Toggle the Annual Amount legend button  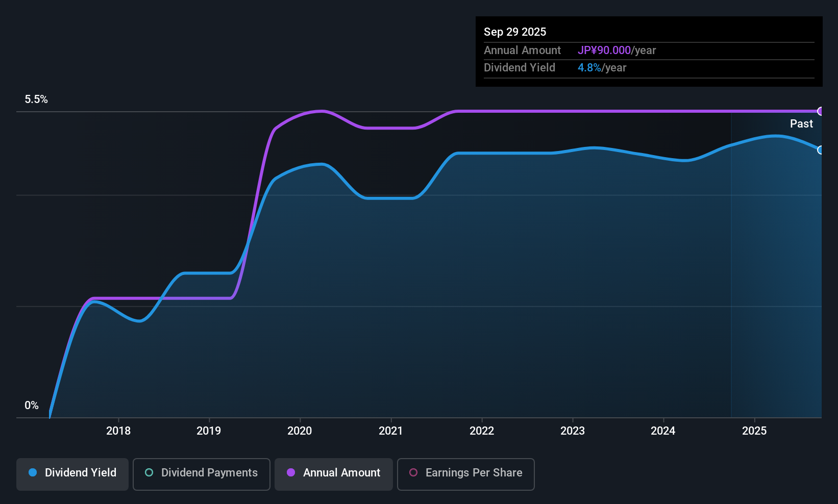pyautogui.click(x=334, y=474)
